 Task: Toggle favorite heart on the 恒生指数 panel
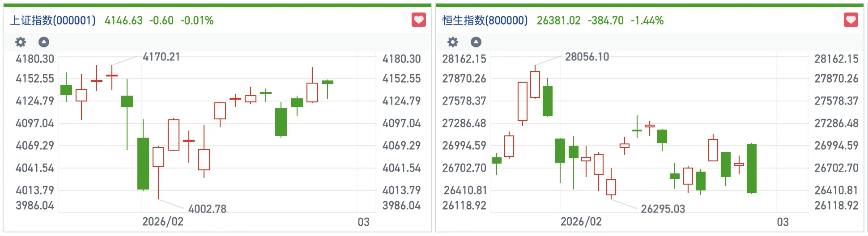pyautogui.click(x=851, y=20)
